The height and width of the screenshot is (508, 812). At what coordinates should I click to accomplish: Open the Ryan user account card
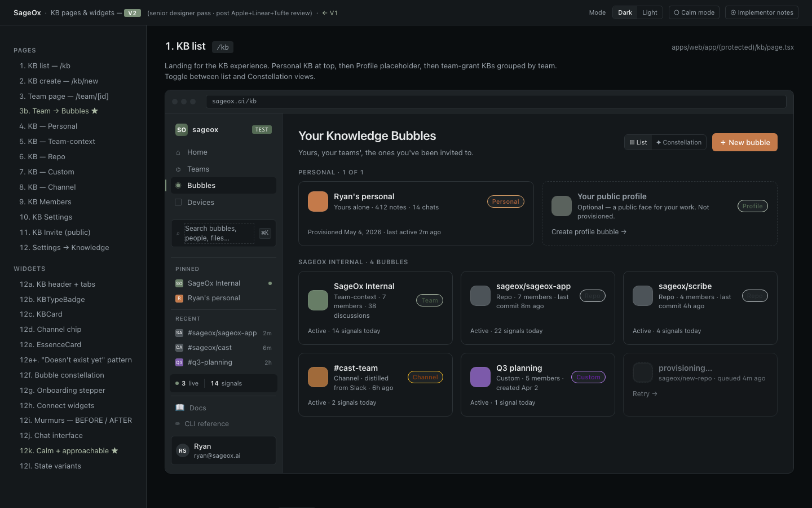223,450
